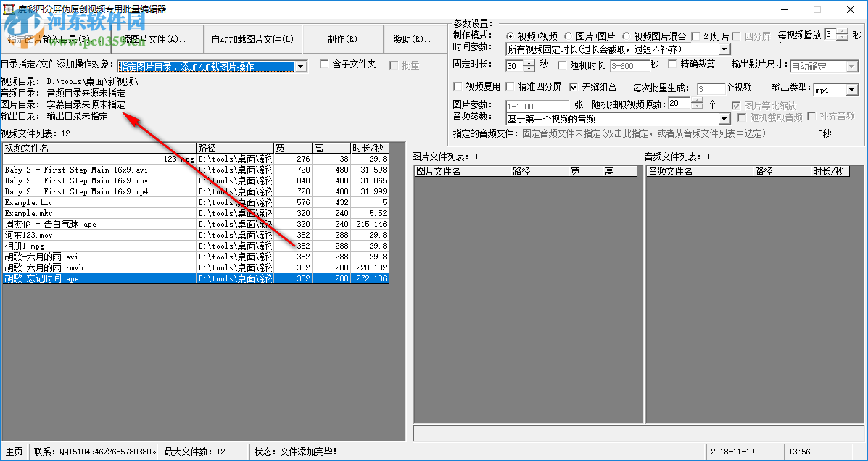Select 周杰伦 - 告白气球.ape row

[196, 224]
